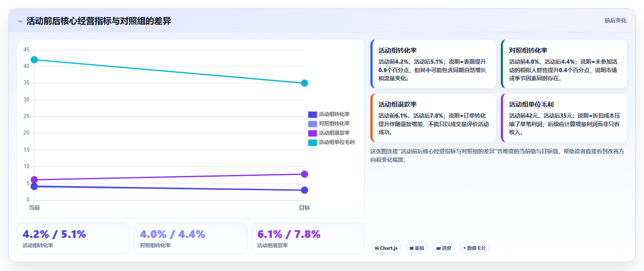
Task: Toggle 对照组转化率 legend color box
Action: coord(312,124)
